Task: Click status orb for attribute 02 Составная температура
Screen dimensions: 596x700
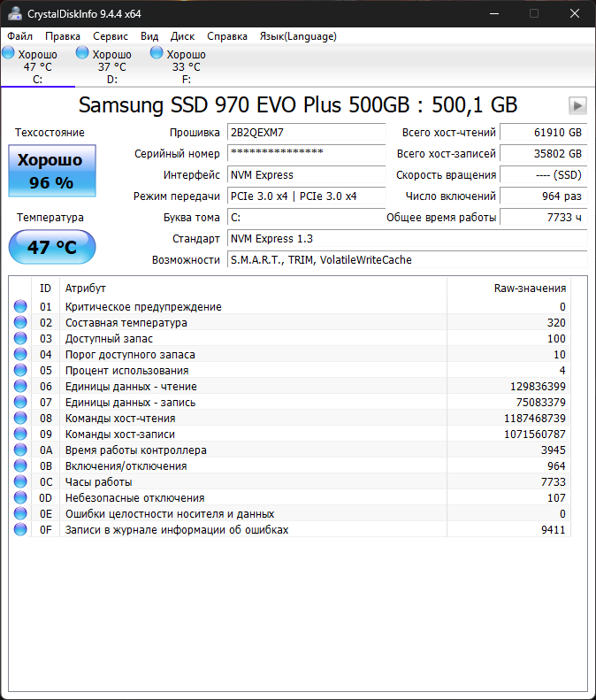Action: (20, 322)
